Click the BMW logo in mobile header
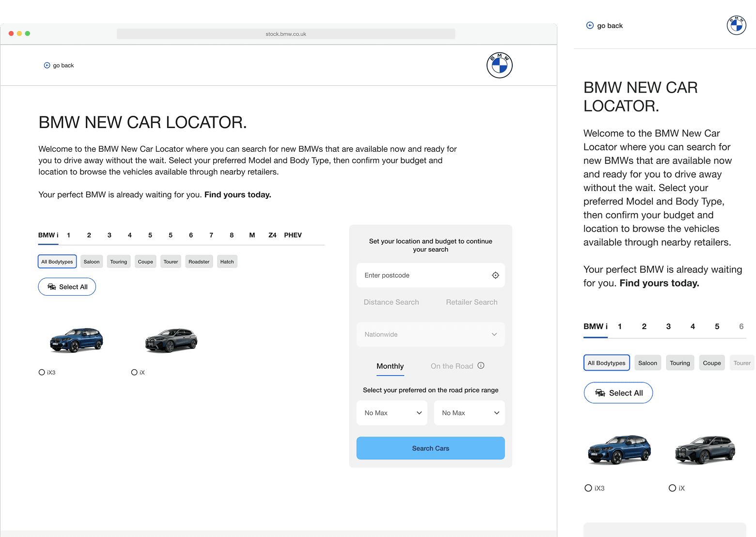Screen dimensions: 756x537 [x=737, y=25]
